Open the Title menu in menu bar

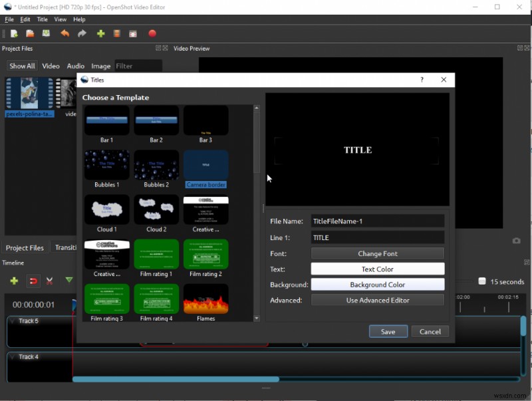pyautogui.click(x=43, y=19)
